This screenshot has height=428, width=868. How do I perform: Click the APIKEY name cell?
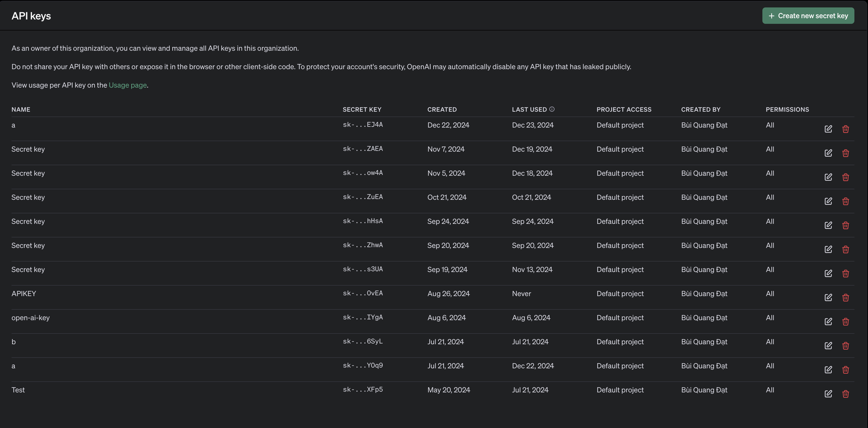24,294
